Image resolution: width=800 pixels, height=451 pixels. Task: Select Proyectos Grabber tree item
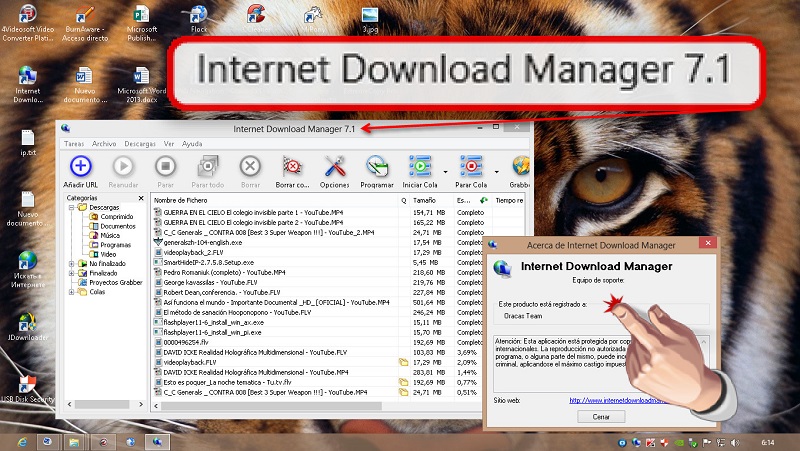[x=116, y=283]
